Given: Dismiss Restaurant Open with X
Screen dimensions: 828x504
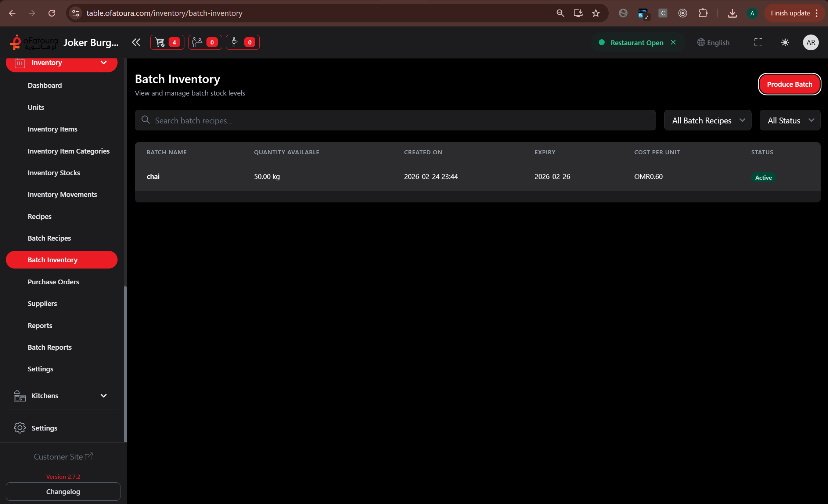Looking at the screenshot, I should [x=673, y=42].
